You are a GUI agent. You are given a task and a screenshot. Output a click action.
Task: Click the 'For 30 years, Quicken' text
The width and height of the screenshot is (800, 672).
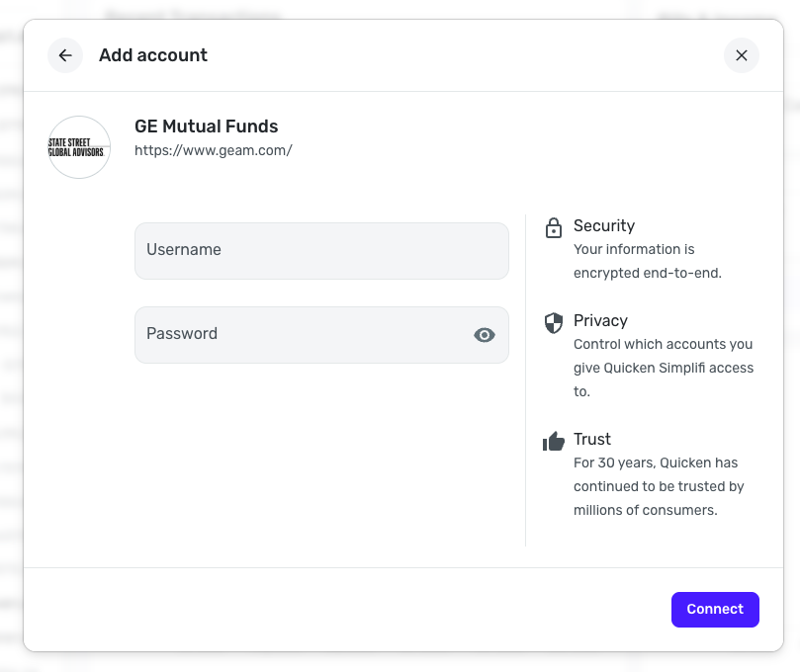pos(655,462)
